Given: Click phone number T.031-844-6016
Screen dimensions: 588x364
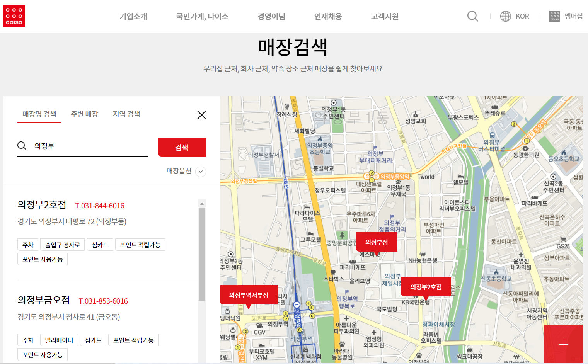Looking at the screenshot, I should (100, 206).
